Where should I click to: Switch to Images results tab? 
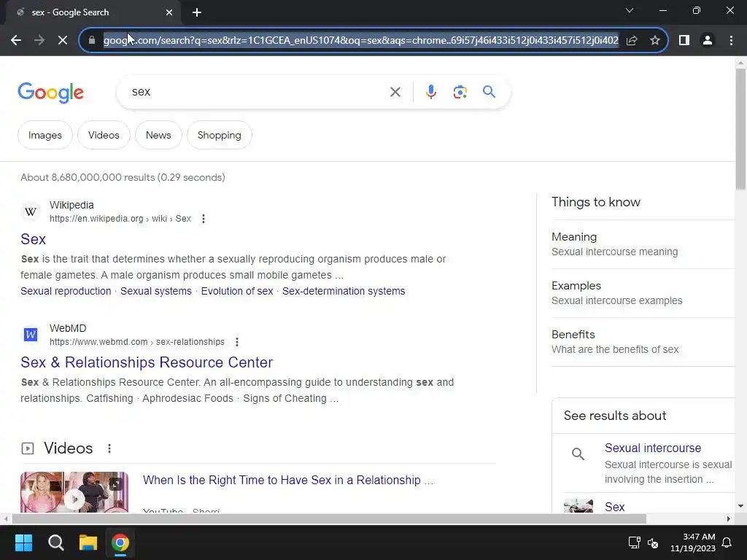44,135
